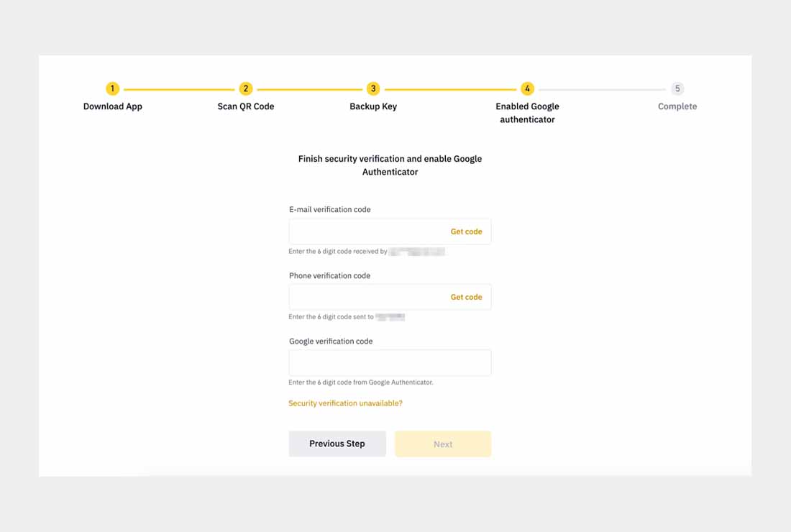Click the progress line between steps 4 and 5
791x532 pixels.
tap(603, 89)
